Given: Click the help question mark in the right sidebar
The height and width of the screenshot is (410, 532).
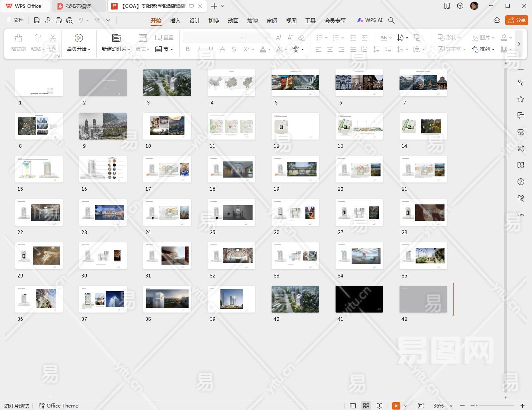Looking at the screenshot, I should pos(521,182).
